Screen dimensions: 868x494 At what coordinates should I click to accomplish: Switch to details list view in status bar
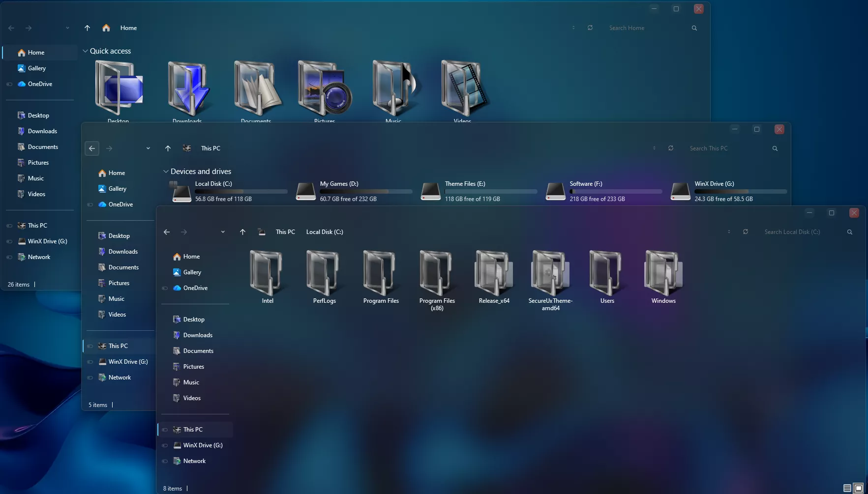pos(847,488)
